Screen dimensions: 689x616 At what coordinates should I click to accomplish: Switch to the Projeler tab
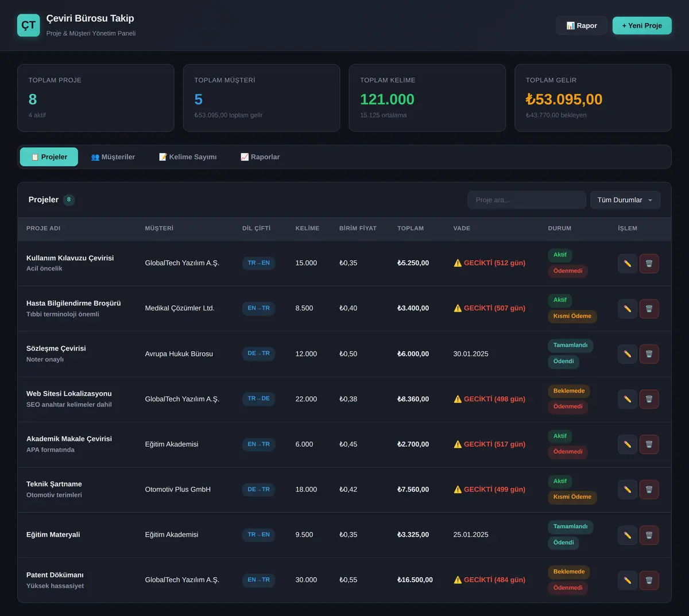(x=49, y=157)
